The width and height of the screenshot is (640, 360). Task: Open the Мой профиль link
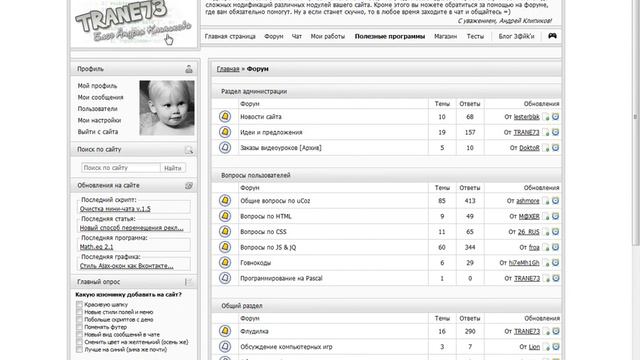pyautogui.click(x=97, y=86)
